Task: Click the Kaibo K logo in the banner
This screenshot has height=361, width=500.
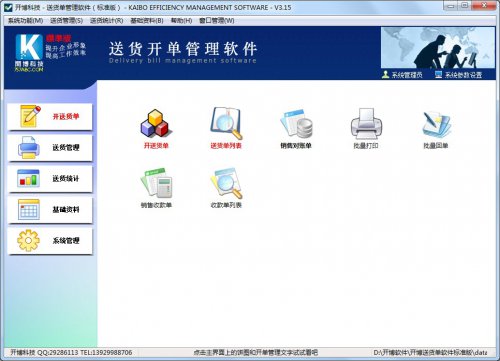Action: 29,53
